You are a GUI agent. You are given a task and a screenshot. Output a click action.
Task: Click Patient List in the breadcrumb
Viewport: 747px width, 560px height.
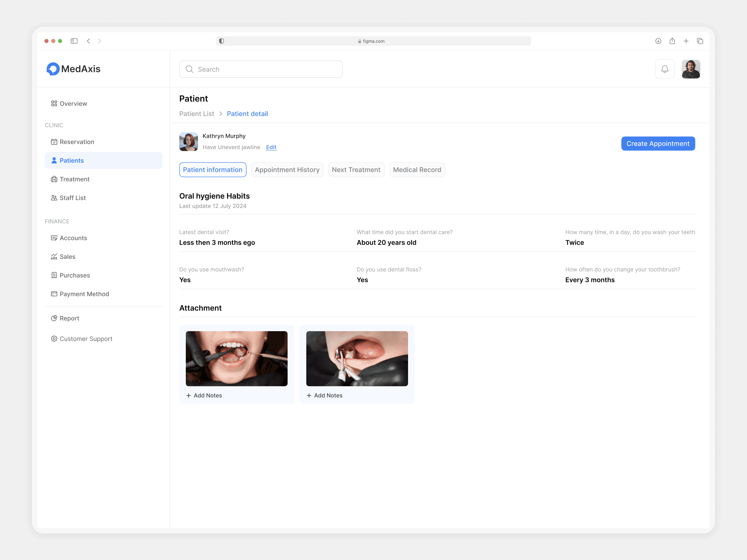tap(197, 114)
